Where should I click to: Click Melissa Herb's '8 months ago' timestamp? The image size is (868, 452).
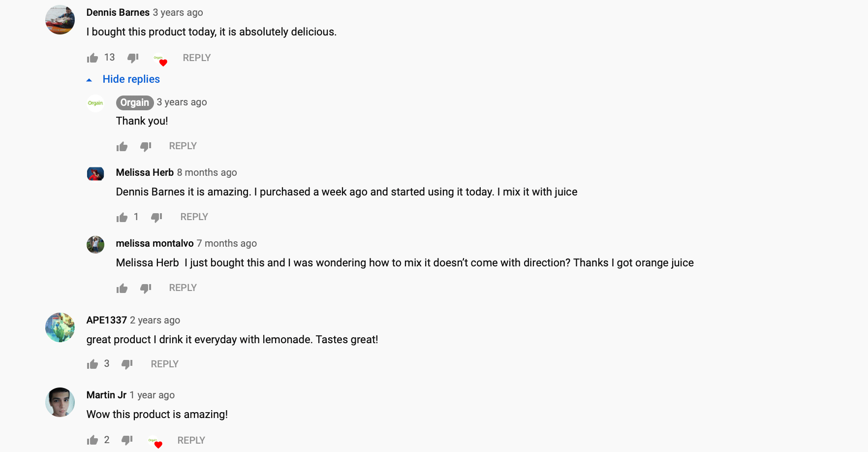[207, 172]
